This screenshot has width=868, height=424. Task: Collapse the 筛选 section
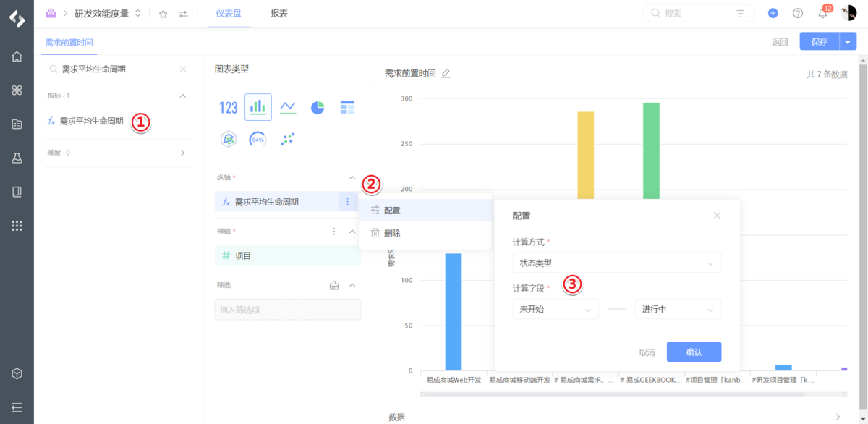coord(352,285)
